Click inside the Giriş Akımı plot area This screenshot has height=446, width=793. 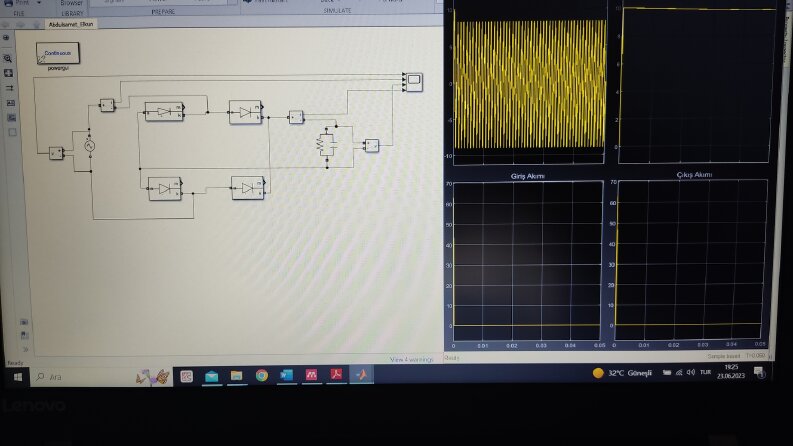[x=527, y=260]
